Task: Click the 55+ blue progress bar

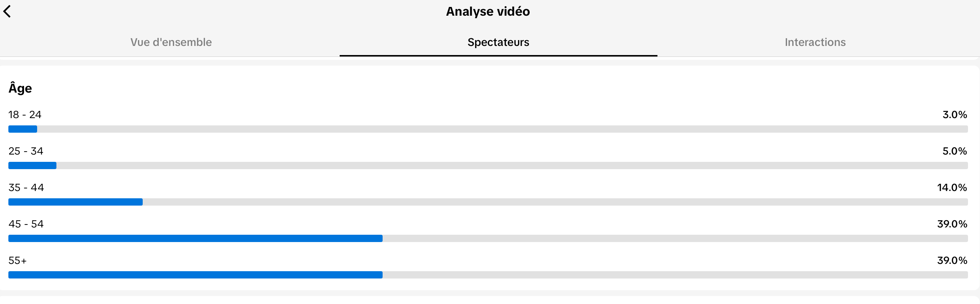Action: pos(195,275)
